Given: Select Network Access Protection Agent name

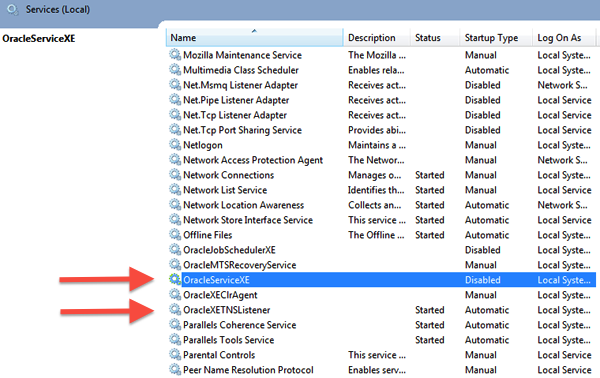Looking at the screenshot, I should click(x=253, y=160).
